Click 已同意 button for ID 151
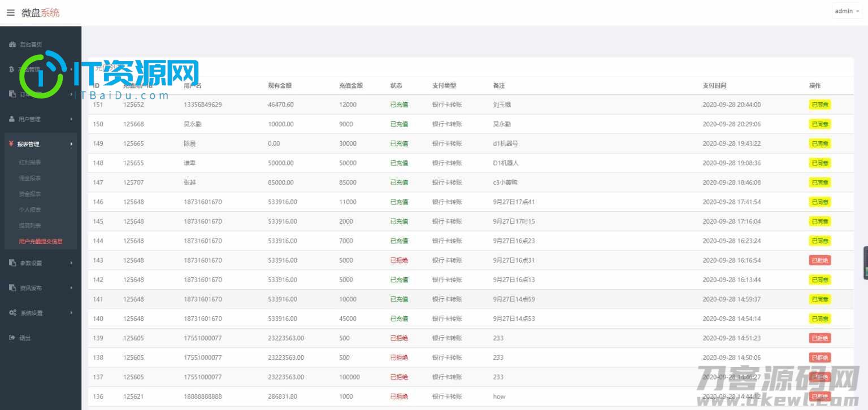868x410 pixels. click(x=820, y=104)
